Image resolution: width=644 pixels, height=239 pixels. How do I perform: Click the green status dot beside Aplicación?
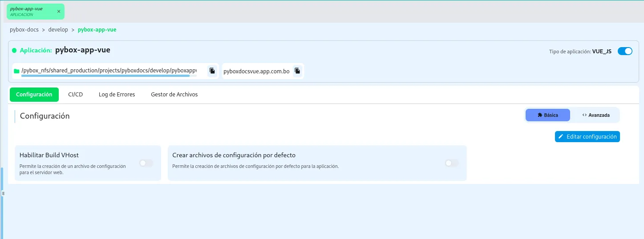click(14, 51)
